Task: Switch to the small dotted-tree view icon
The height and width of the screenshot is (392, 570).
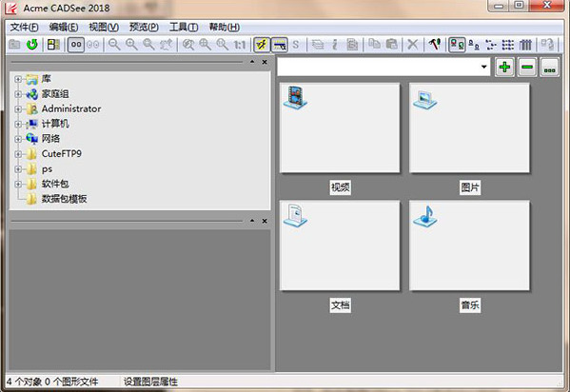Action: (x=491, y=45)
